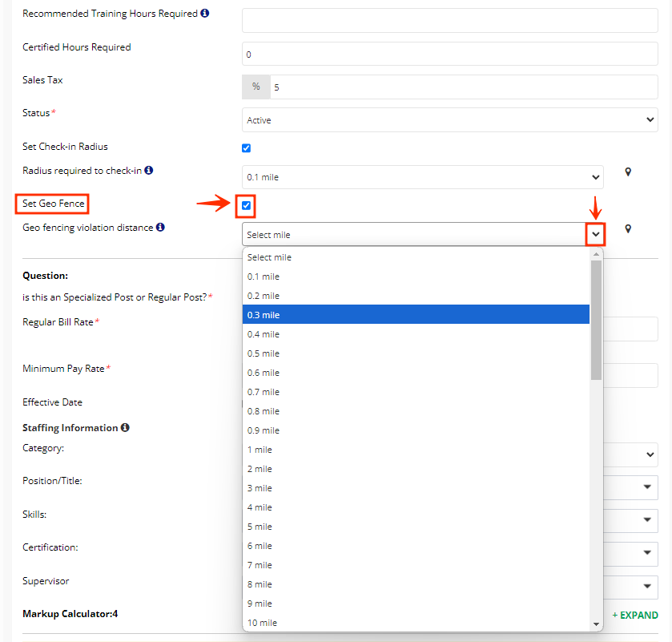Choose 0.5 mile option in dropdown list
This screenshot has height=642, width=672.
coord(416,353)
